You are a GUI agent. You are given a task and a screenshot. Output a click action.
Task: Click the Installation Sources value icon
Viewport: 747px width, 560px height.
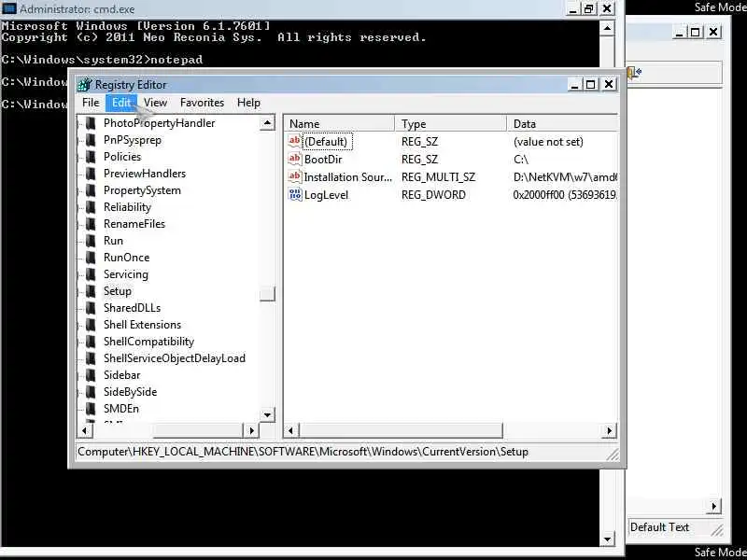(x=295, y=176)
